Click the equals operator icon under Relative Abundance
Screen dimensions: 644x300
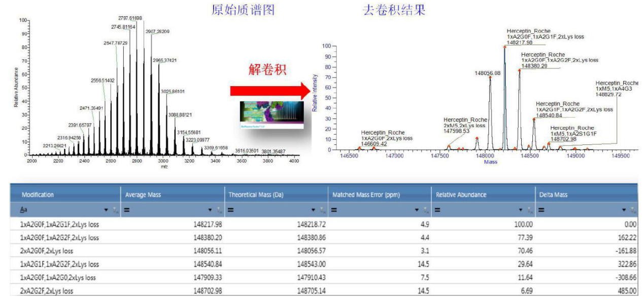tap(438, 209)
